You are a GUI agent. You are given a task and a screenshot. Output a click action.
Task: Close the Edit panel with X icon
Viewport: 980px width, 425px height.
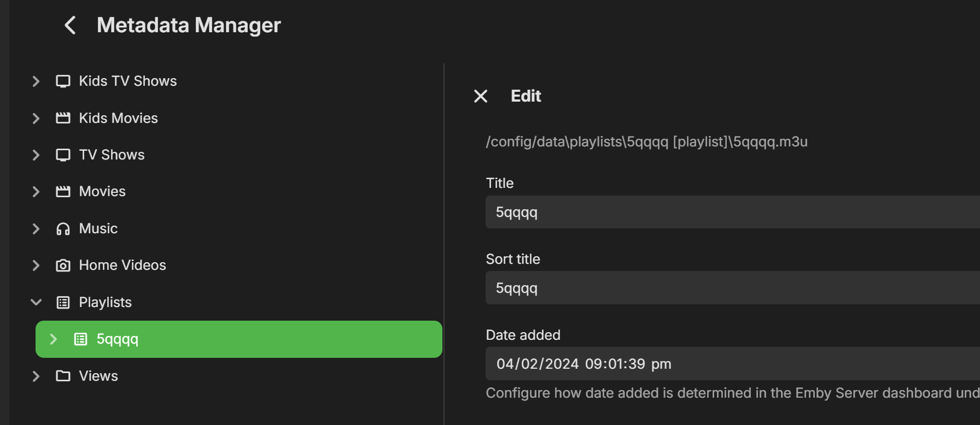[481, 96]
